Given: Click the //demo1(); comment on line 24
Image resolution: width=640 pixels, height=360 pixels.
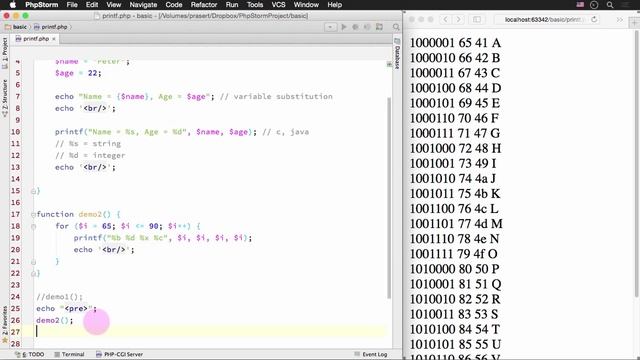Looking at the screenshot, I should tap(60, 297).
